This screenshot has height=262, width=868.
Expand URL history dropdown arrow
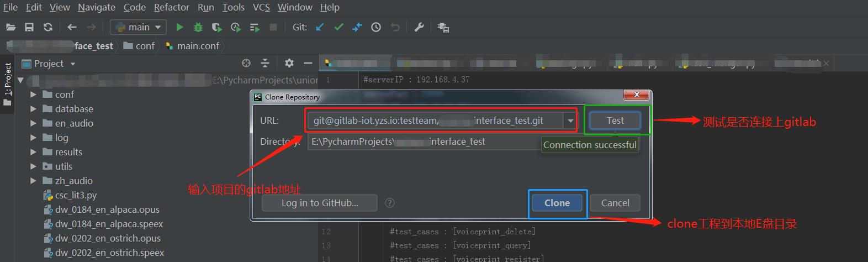570,120
